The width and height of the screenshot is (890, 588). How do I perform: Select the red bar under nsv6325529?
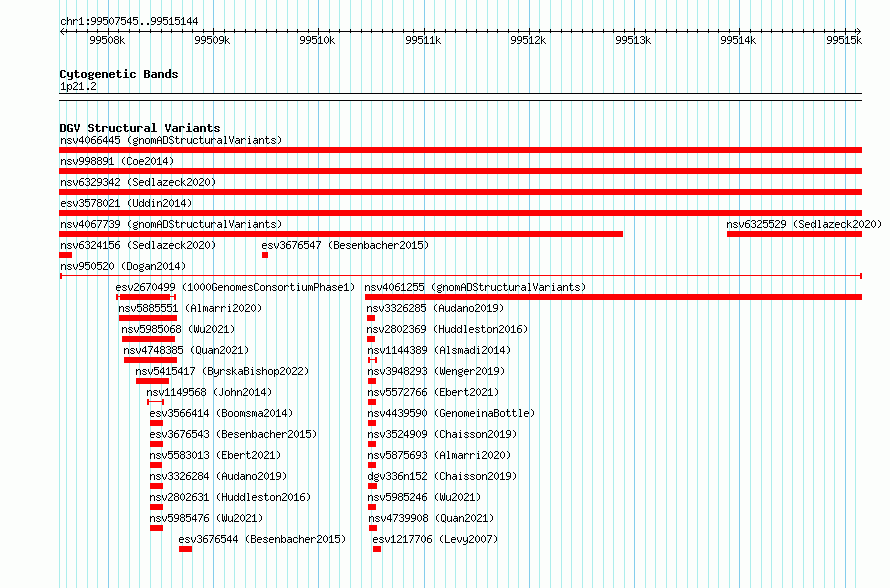tap(795, 234)
